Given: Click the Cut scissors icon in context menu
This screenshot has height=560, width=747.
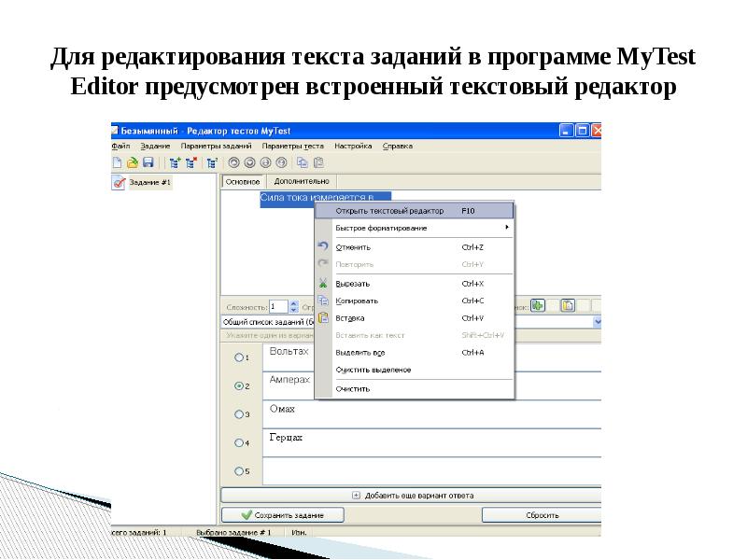Looking at the screenshot, I should click(x=323, y=283).
